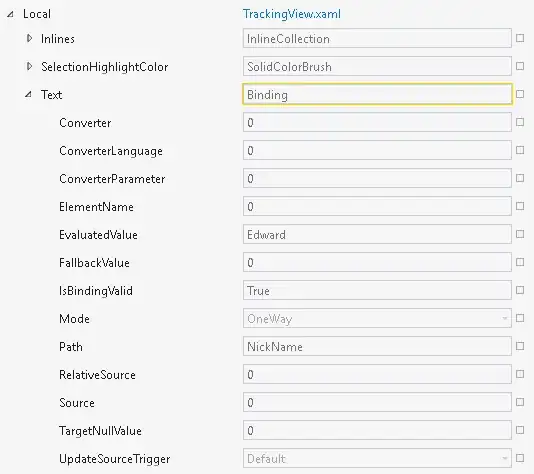Click the EvaluatedValue Edward field
The height and width of the screenshot is (474, 534).
[377, 234]
